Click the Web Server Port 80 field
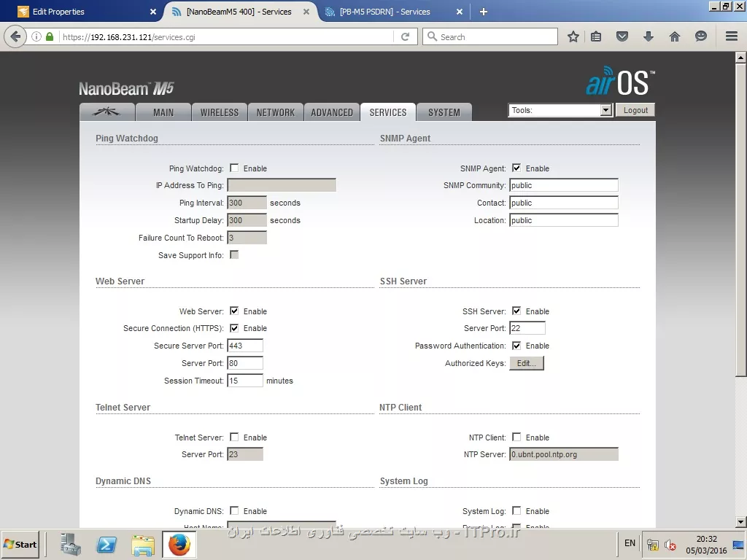 (245, 363)
